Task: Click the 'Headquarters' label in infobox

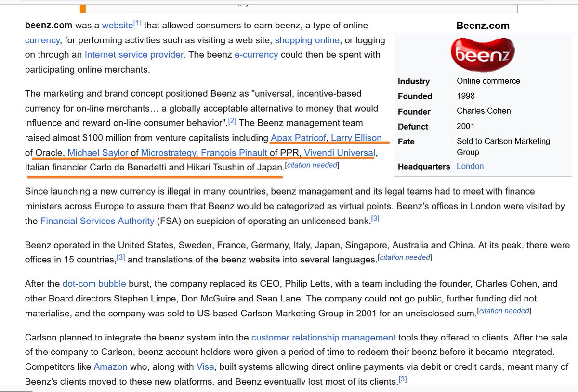Action: (424, 167)
